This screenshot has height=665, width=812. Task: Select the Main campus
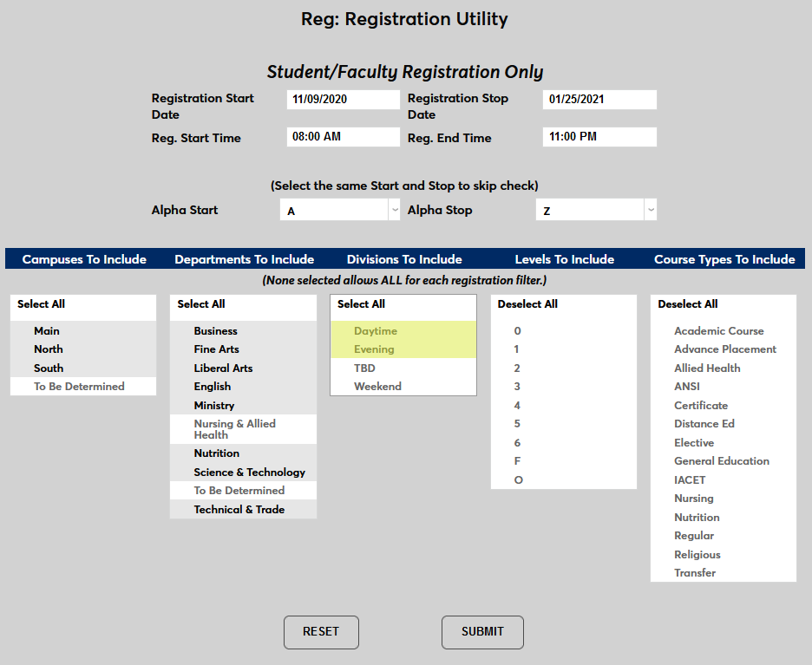tap(46, 330)
